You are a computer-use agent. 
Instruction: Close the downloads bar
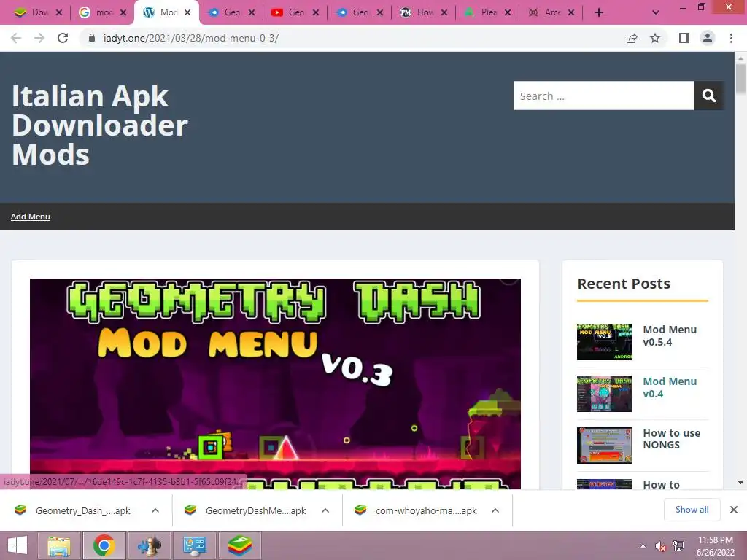coord(734,510)
